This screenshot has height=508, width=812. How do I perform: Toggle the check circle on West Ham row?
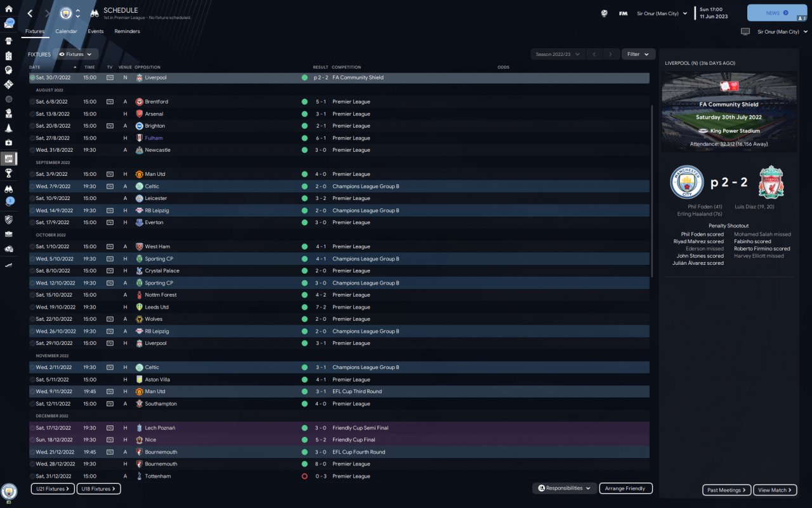click(x=32, y=246)
